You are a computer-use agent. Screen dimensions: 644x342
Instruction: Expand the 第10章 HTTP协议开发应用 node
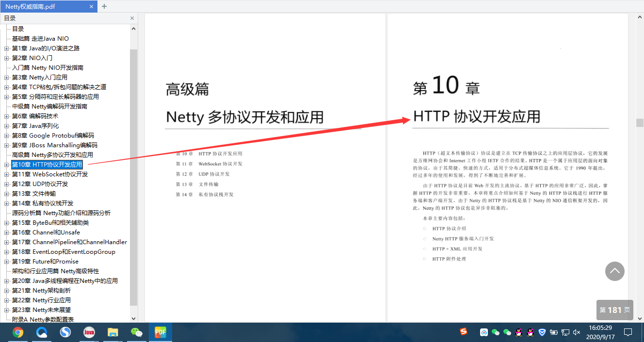point(7,165)
